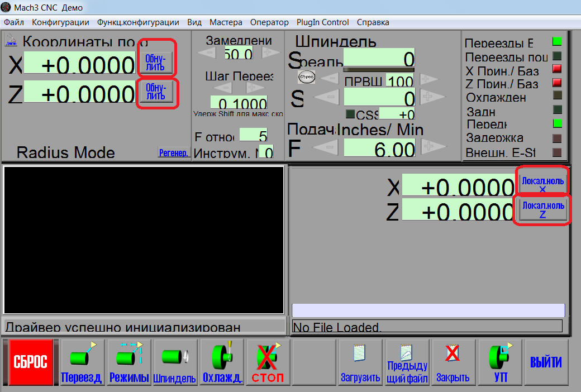Screen dimensions: 581x392
Task: Click the СТОП stop icon
Action: coord(268,362)
